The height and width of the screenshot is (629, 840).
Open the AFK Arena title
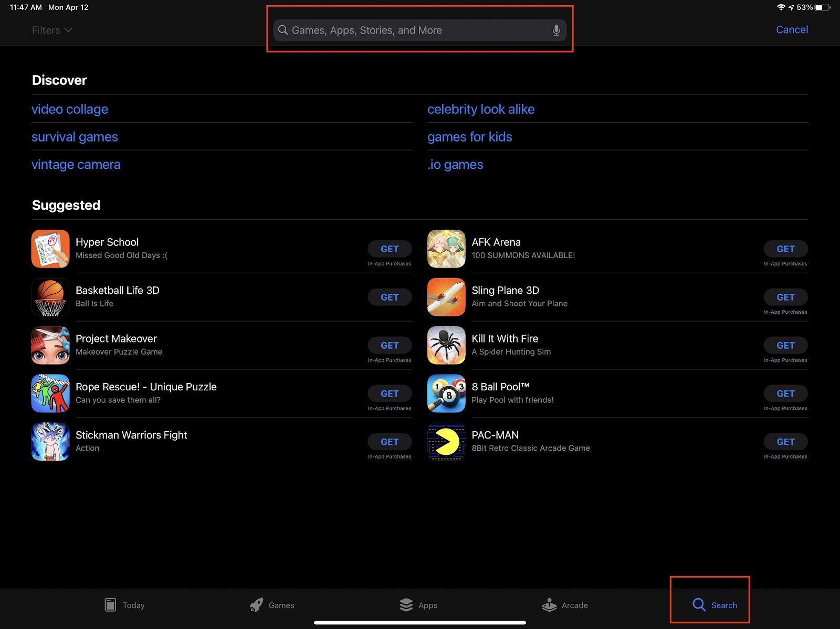tap(496, 242)
